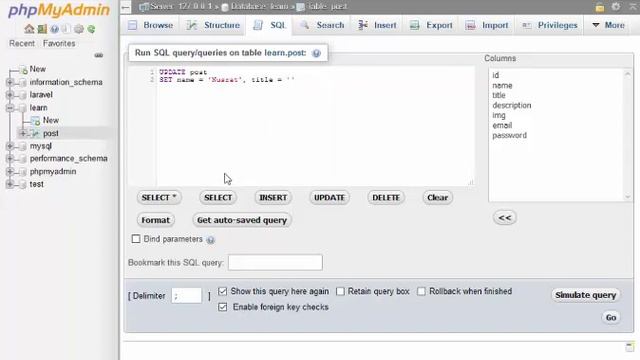The height and width of the screenshot is (360, 640).
Task: Open phpMyAdmin documentation blue help icon
Action: 54,29
